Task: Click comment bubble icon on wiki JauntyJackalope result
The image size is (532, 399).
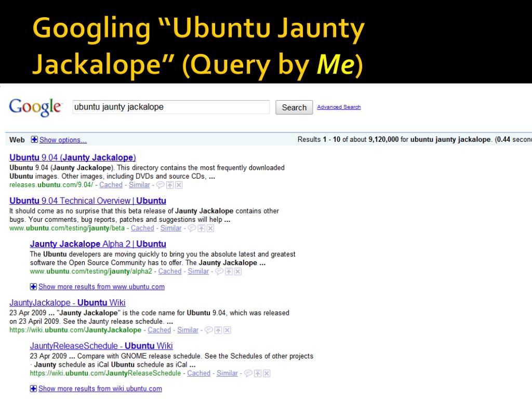Action: pyautogui.click(x=209, y=330)
